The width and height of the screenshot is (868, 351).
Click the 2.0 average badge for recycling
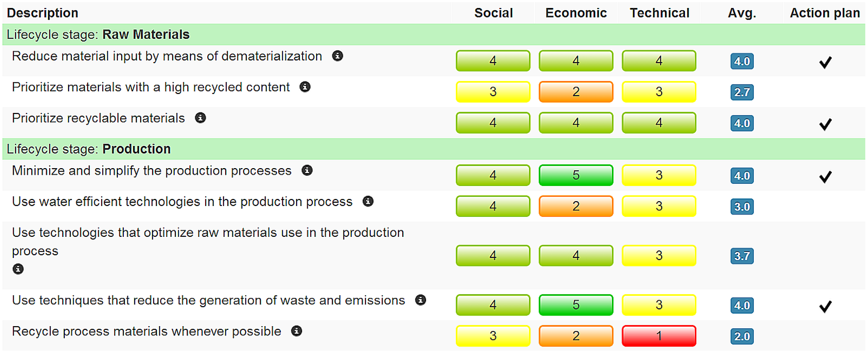(742, 336)
